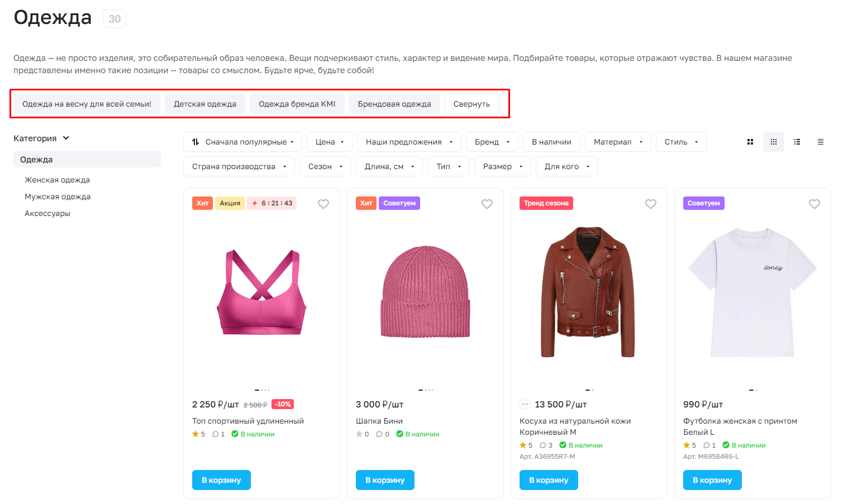This screenshot has width=843, height=504.
Task: Go to Аксессуары category
Action: click(x=47, y=213)
